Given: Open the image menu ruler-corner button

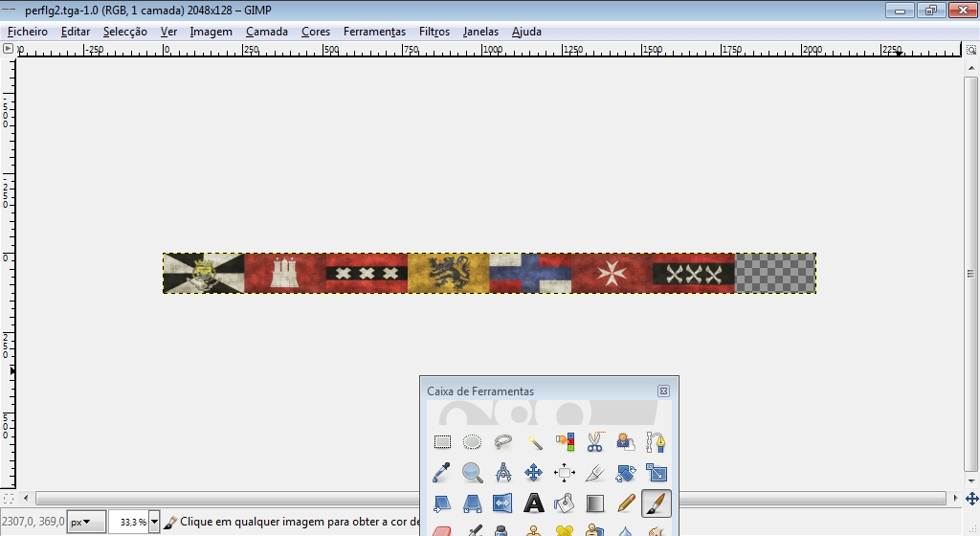Looking at the screenshot, I should [8, 49].
